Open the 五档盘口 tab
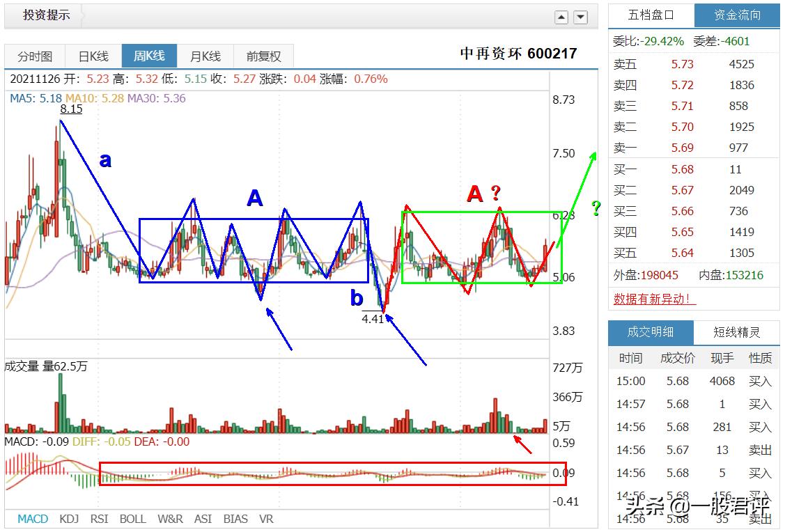Screen dimensions: 785x532 (651, 15)
